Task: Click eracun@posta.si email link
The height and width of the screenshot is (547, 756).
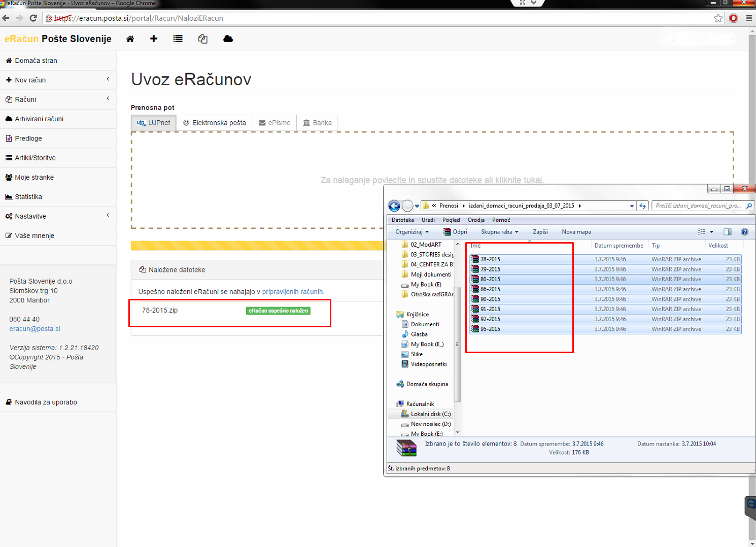Action: (x=35, y=329)
